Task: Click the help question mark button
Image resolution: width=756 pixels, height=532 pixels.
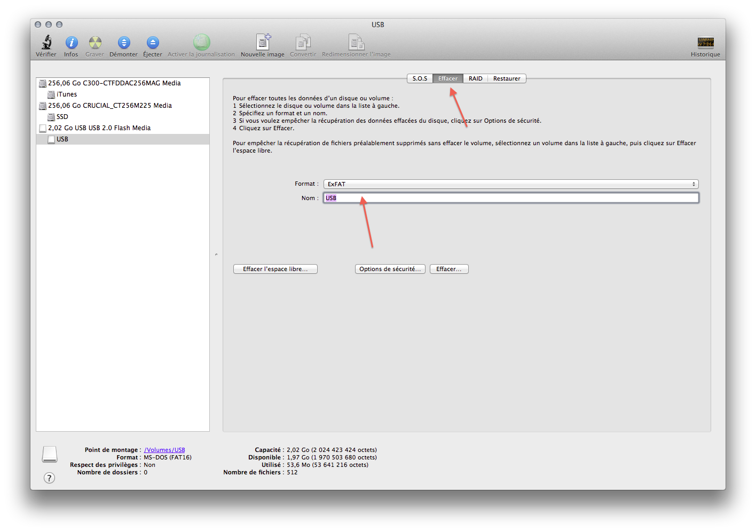Action: [49, 478]
